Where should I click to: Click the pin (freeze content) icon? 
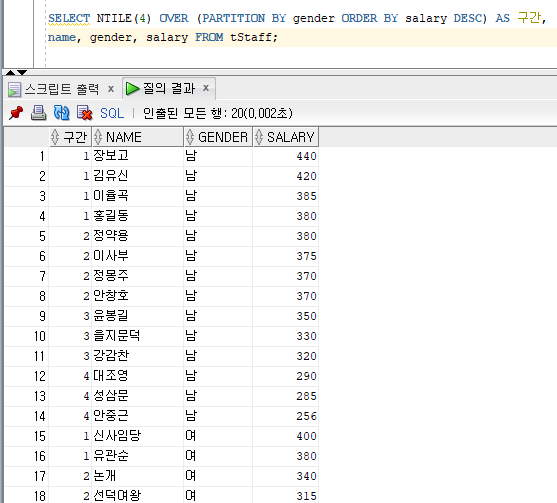click(16, 113)
